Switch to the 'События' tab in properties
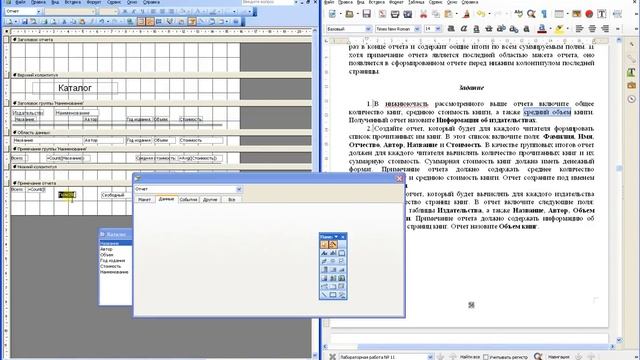640x360 pixels. tap(188, 200)
